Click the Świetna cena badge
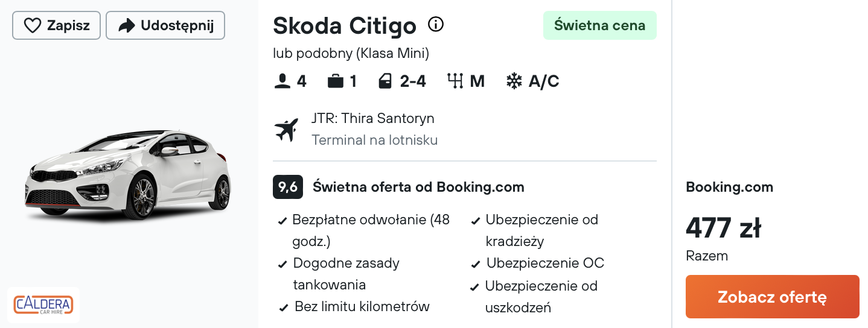Screen dimensions: 868x328 [599, 25]
